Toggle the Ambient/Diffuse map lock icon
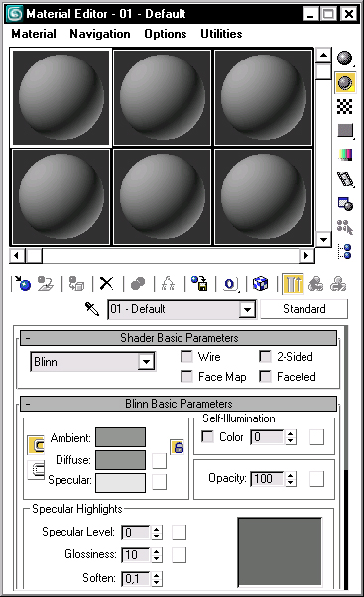This screenshot has width=364, height=597. coord(178,447)
